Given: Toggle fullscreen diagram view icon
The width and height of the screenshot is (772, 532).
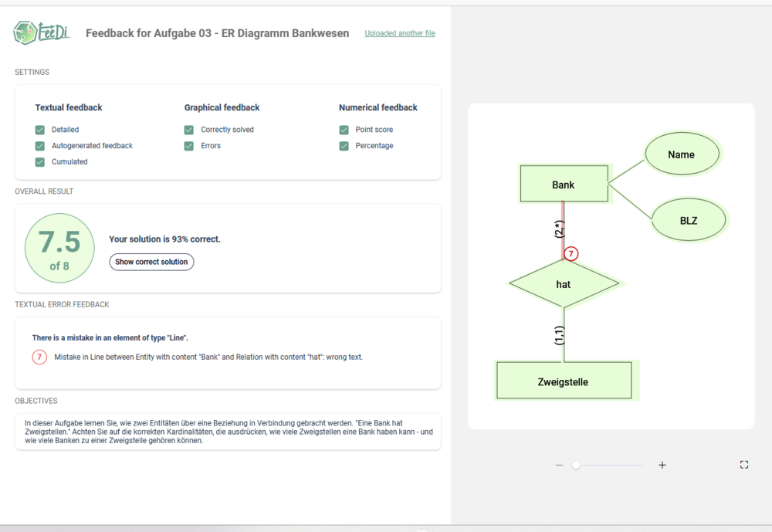Looking at the screenshot, I should click(x=744, y=465).
